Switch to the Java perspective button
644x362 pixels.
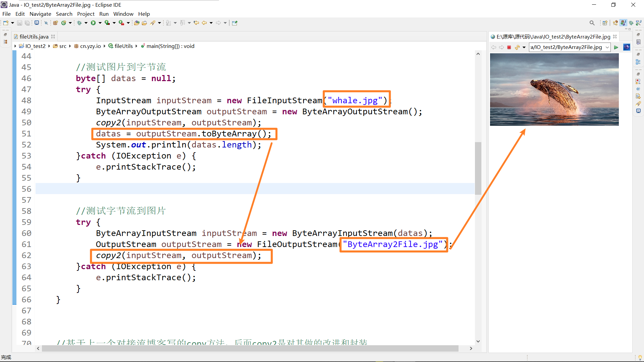pyautogui.click(x=623, y=23)
